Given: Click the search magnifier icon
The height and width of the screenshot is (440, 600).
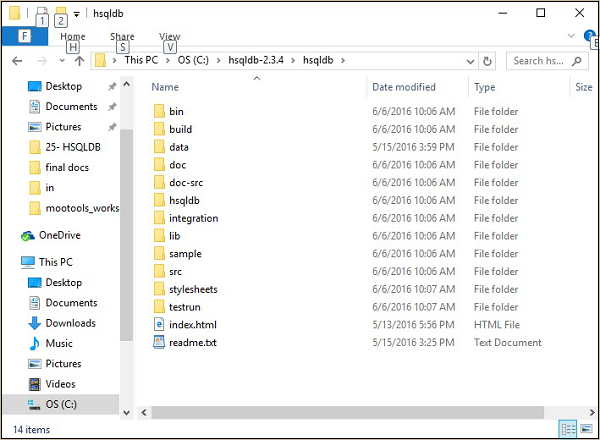Looking at the screenshot, I should pyautogui.click(x=576, y=61).
